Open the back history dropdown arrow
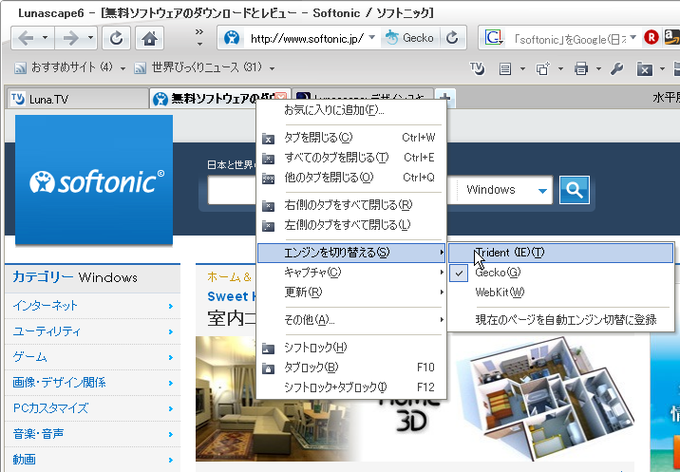Image resolution: width=680 pixels, height=472 pixels. [46, 38]
